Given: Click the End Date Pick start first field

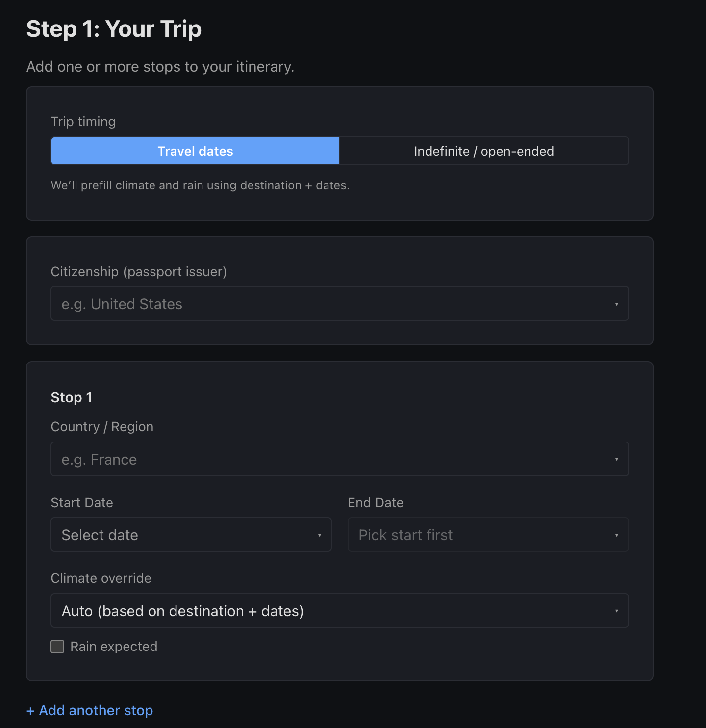Looking at the screenshot, I should [x=488, y=535].
